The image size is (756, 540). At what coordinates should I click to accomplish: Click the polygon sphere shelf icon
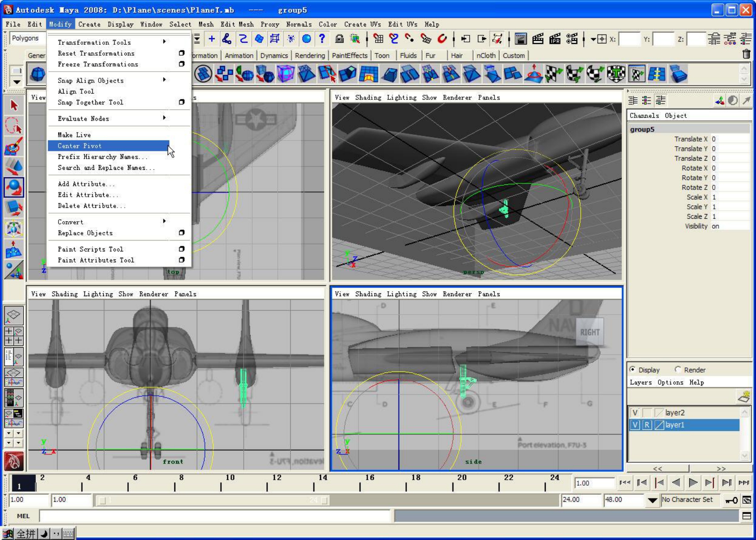click(x=38, y=74)
